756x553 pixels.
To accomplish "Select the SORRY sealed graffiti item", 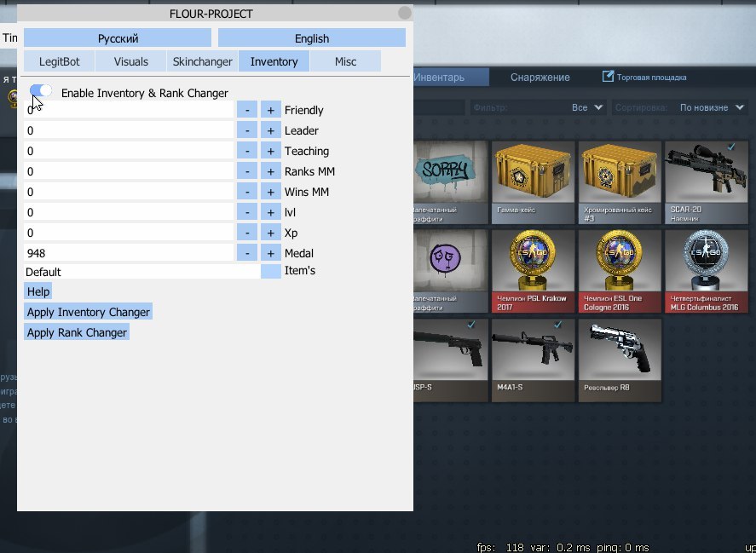I will [x=450, y=182].
